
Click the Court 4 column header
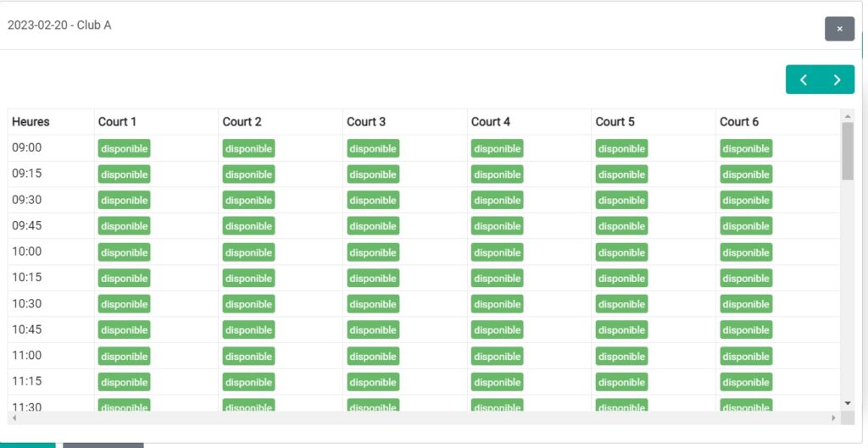(x=491, y=122)
